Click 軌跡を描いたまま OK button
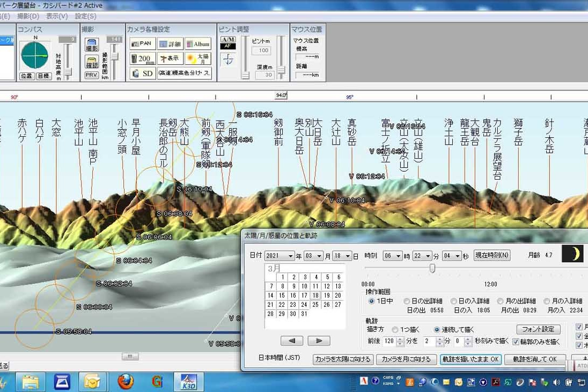The width and height of the screenshot is (588, 392). pyautogui.click(x=471, y=359)
